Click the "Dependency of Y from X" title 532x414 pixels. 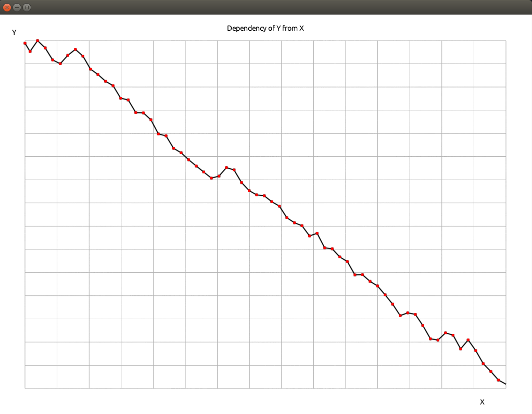pyautogui.click(x=265, y=28)
